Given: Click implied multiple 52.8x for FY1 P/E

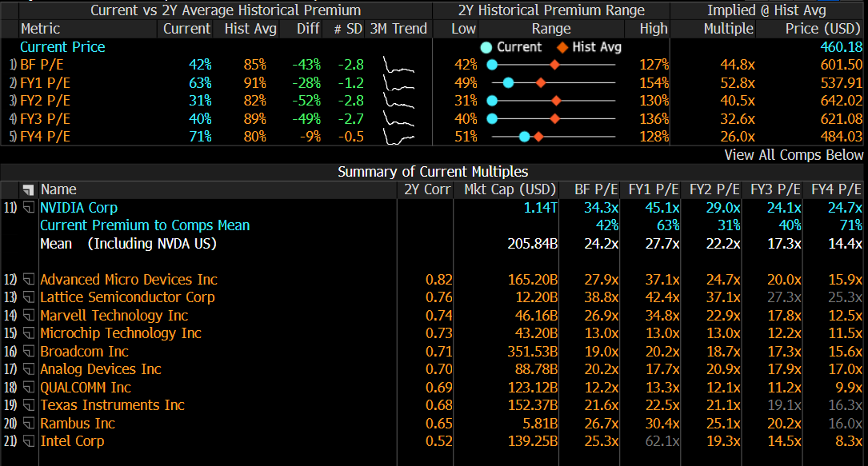Looking at the screenshot, I should pyautogui.click(x=738, y=83).
